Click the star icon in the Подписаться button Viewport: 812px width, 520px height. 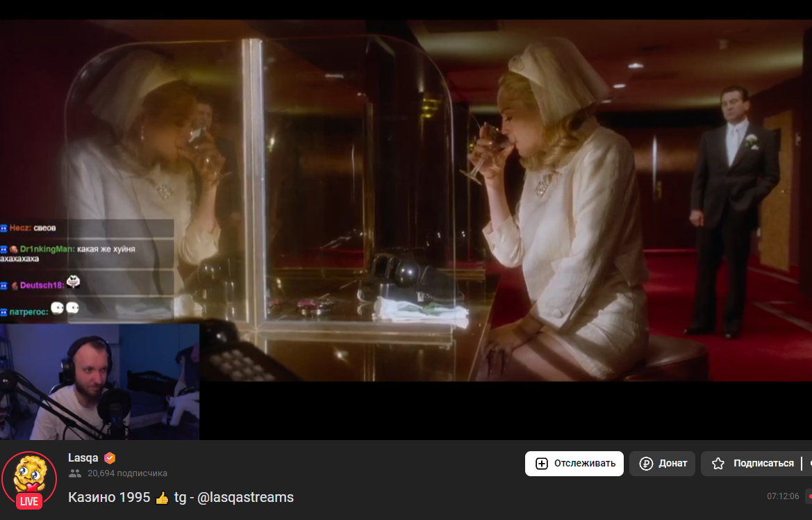click(718, 464)
